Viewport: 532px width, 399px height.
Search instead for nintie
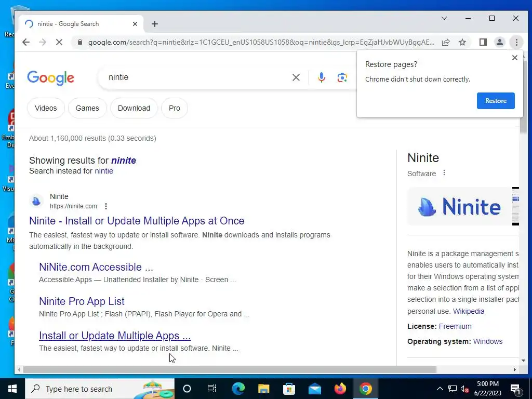pos(104,170)
